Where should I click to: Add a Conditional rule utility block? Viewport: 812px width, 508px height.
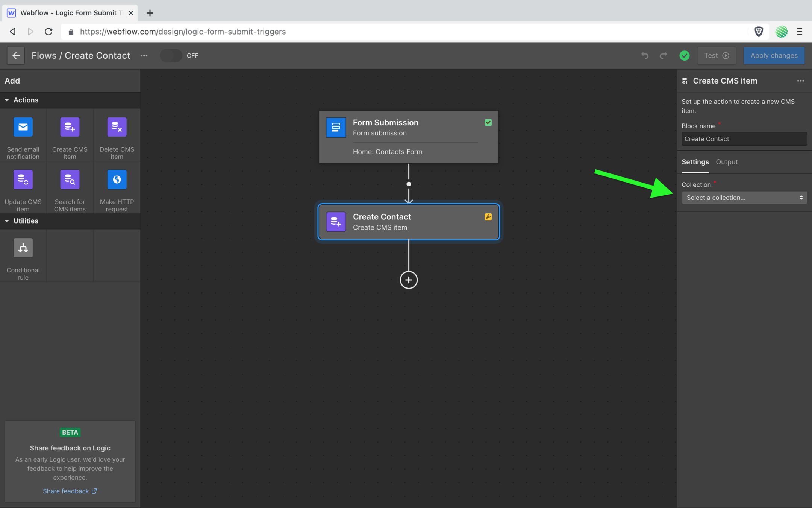pos(23,248)
